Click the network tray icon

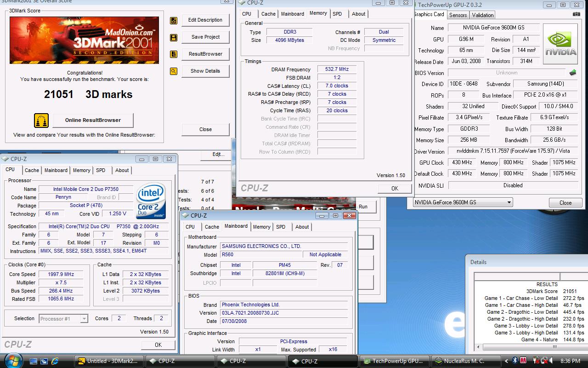coord(545,361)
